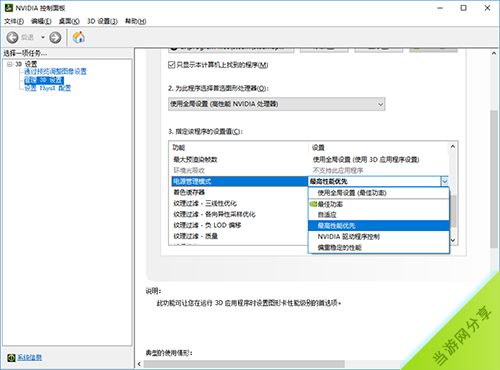Select 管理 3D 设置 tree item
Viewport: 500px width, 370px height.
[43, 80]
